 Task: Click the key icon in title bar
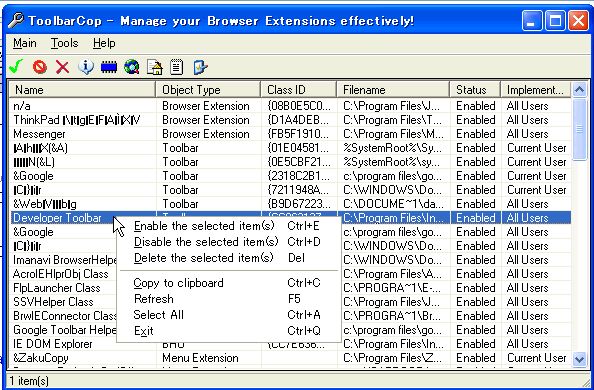tap(16, 20)
